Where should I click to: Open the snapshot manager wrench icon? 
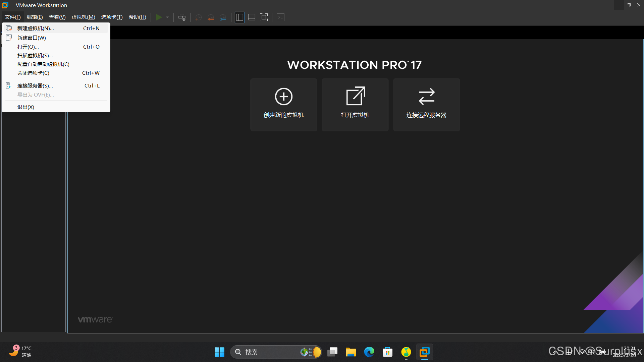tap(223, 17)
